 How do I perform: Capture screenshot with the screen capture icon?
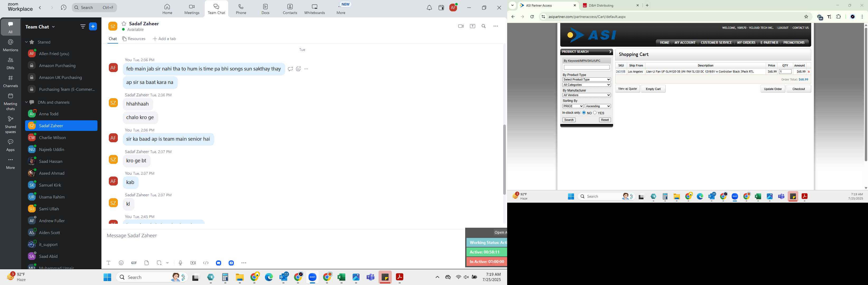pyautogui.click(x=159, y=263)
